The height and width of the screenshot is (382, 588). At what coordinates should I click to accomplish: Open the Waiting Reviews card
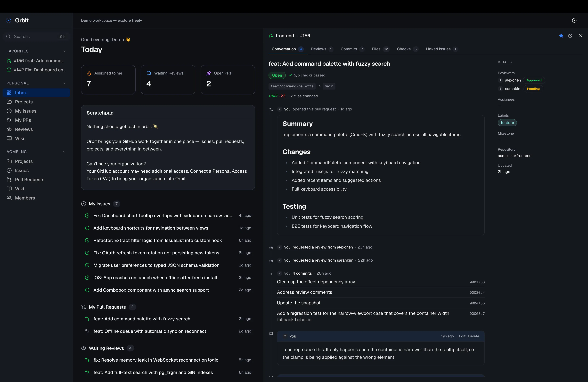(x=168, y=80)
